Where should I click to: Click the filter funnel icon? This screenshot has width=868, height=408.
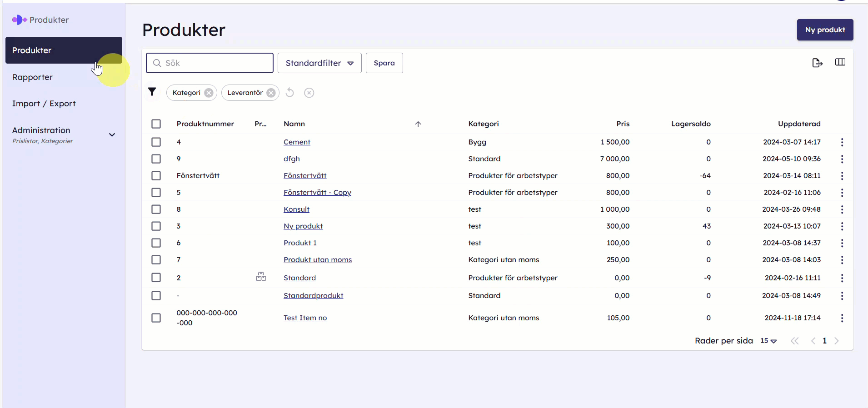tap(152, 92)
